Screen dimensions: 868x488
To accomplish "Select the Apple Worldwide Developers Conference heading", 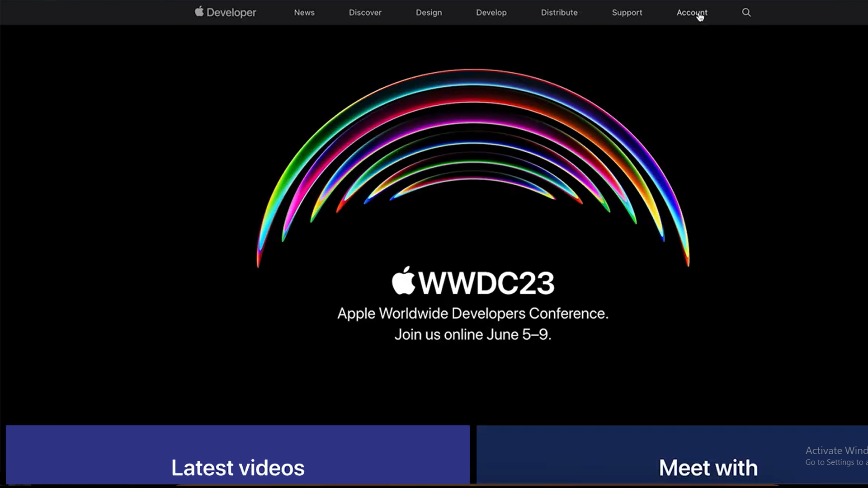I will coord(473,313).
